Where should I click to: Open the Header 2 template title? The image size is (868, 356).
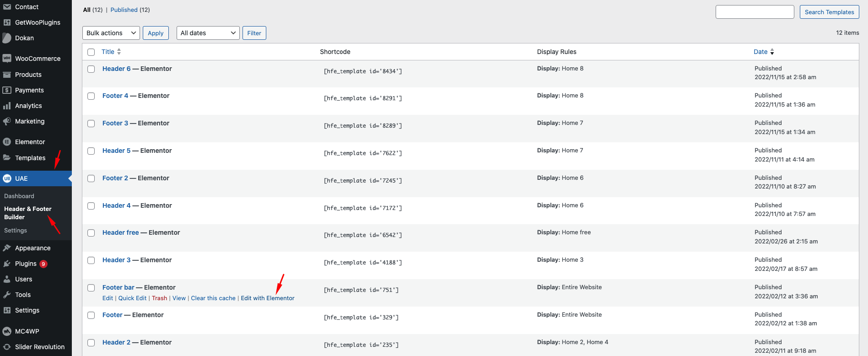point(116,342)
